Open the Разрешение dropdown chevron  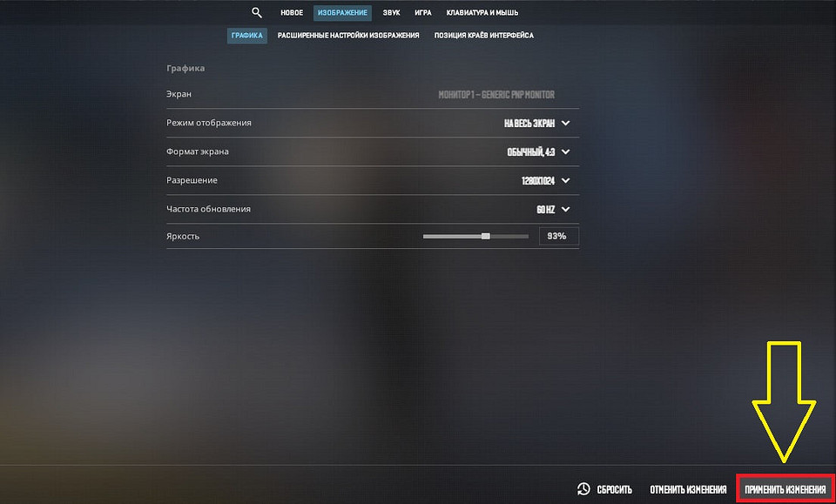(x=565, y=180)
